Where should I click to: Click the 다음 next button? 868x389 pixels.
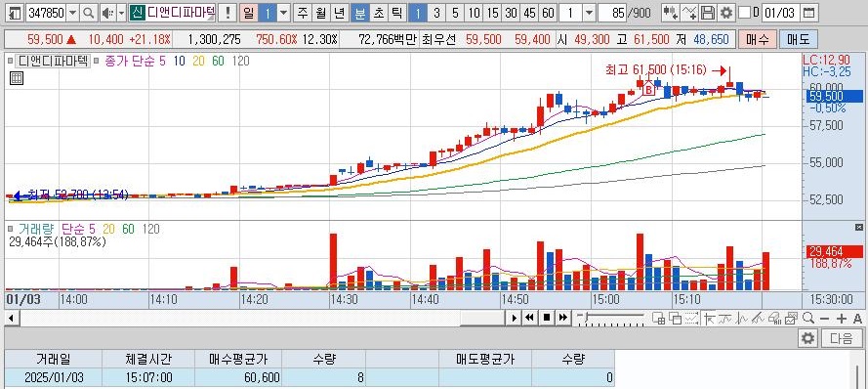[x=842, y=338]
